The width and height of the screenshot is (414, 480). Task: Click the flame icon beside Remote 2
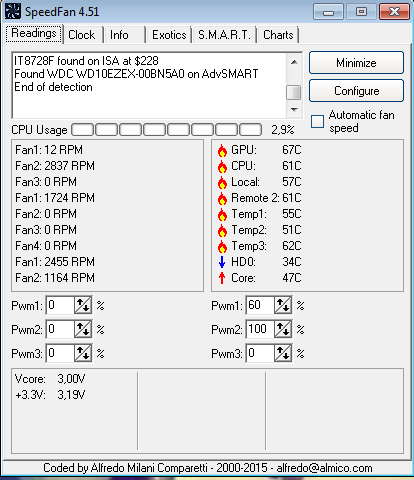(x=222, y=198)
